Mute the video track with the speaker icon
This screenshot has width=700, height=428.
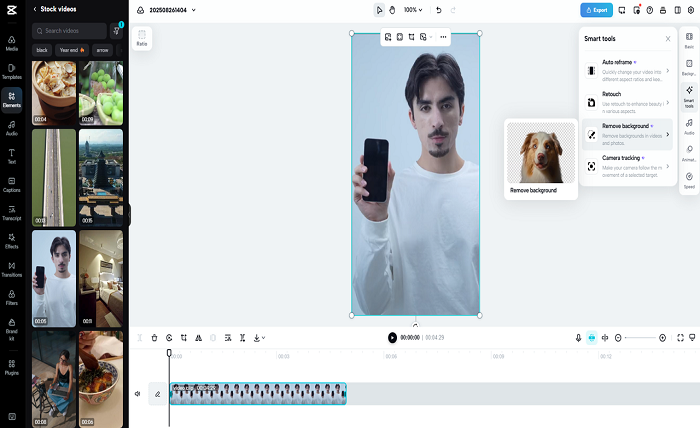(x=138, y=394)
